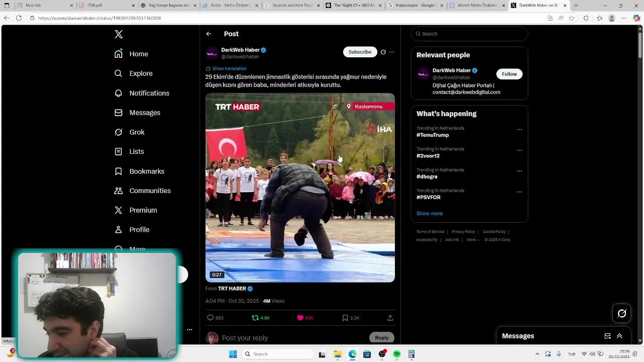Click the share post icon
This screenshot has height=362, width=644.
390,318
